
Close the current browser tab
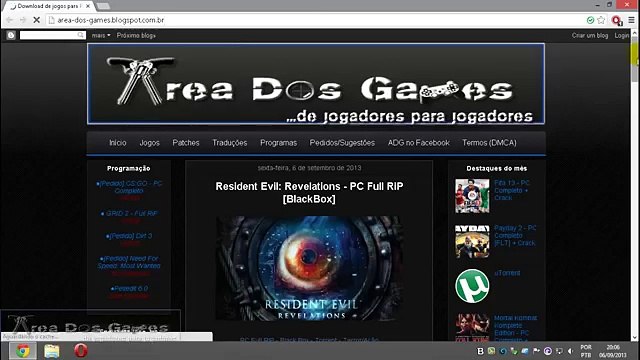pos(88,6)
